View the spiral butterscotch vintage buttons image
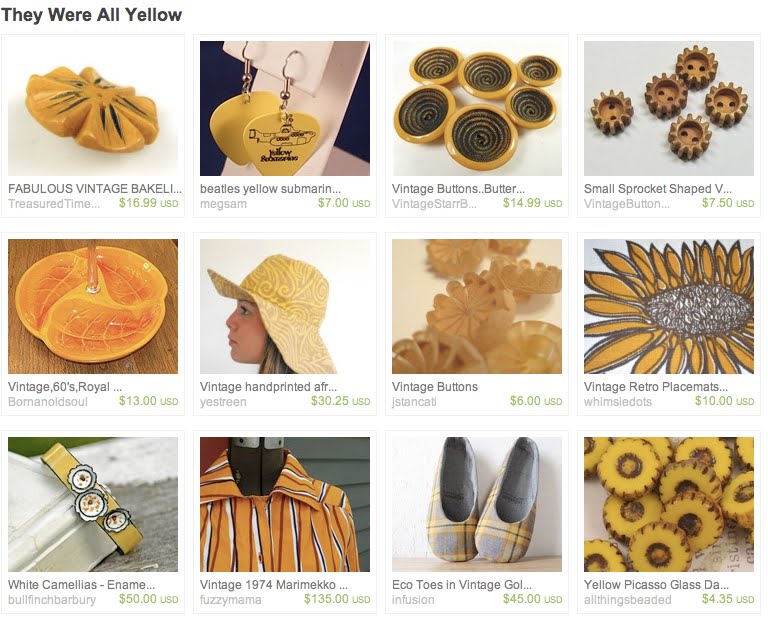The image size is (768, 624). [477, 108]
